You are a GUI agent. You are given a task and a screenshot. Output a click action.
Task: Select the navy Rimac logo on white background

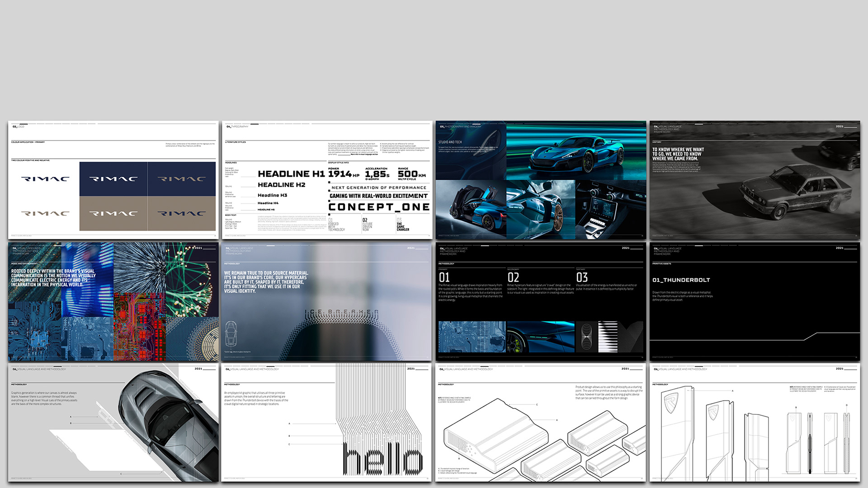click(x=45, y=179)
